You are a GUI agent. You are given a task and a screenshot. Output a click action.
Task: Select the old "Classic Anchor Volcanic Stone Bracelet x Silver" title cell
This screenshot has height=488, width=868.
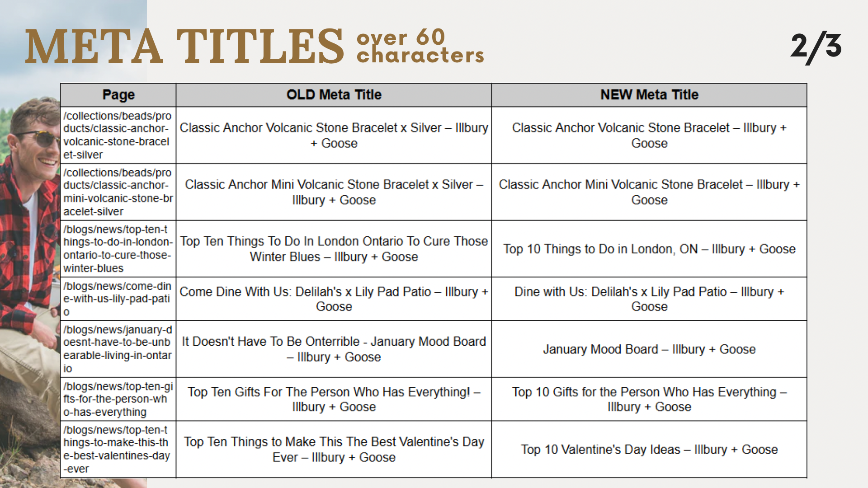pos(334,135)
